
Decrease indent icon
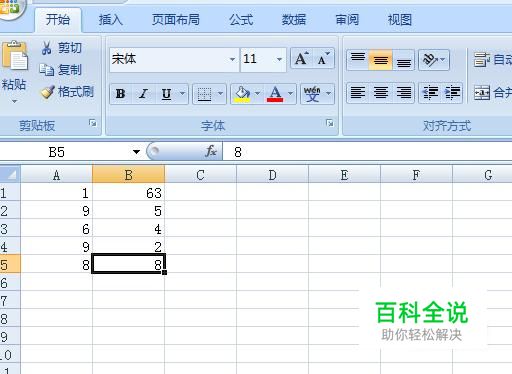430,93
